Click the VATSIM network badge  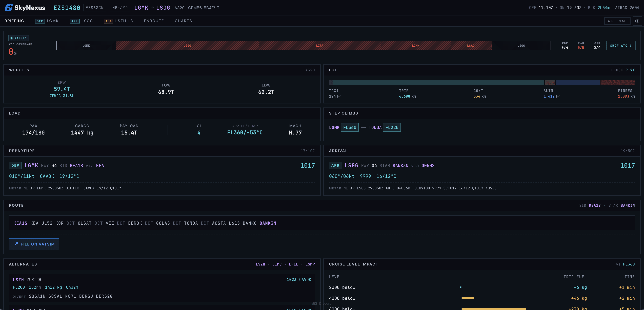pos(19,38)
